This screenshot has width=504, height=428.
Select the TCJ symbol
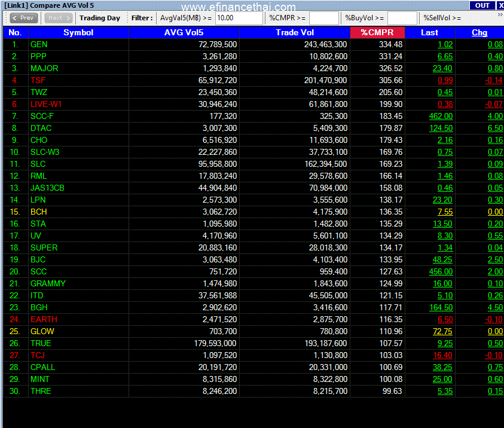tap(38, 355)
